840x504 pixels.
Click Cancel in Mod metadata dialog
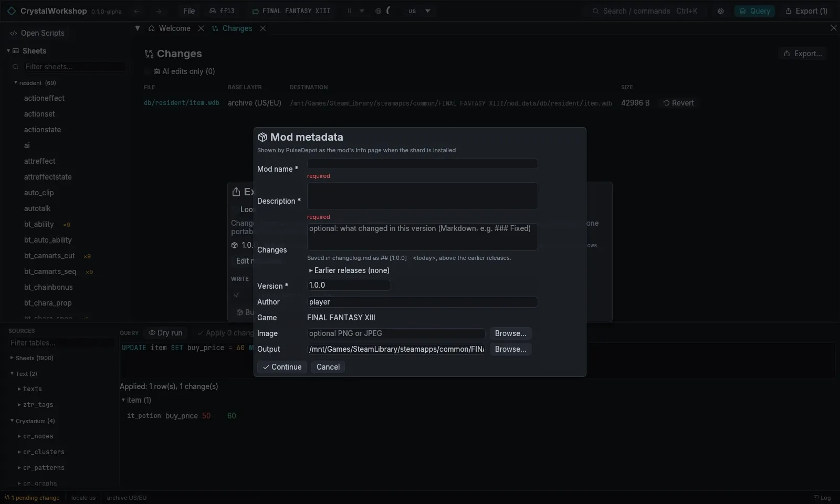[x=328, y=367]
